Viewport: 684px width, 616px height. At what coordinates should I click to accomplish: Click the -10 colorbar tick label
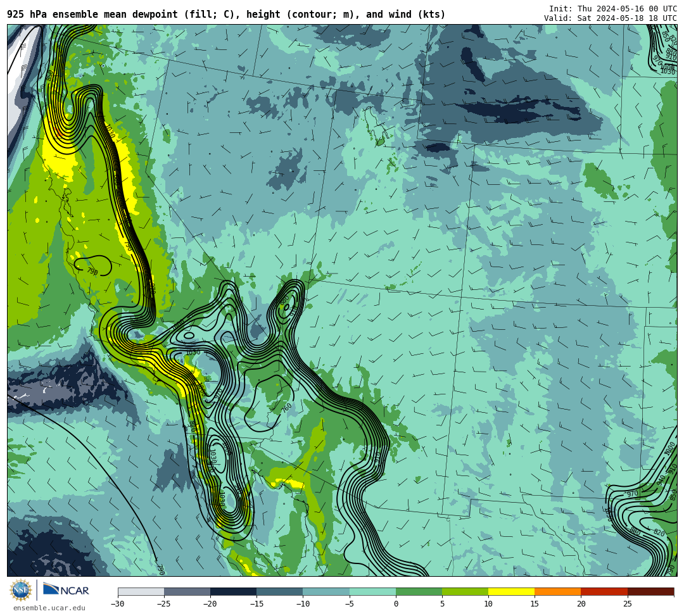tap(303, 604)
